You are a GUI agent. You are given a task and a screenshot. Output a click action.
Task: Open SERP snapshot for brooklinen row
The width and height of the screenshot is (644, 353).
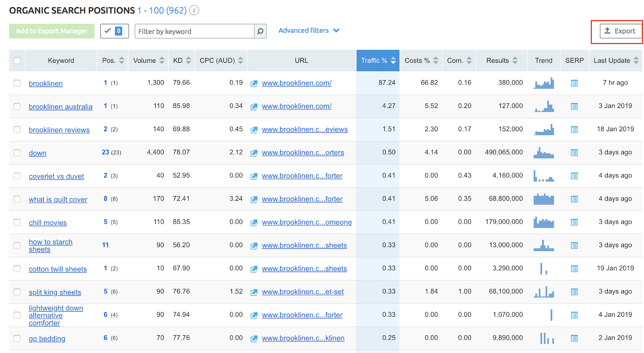574,83
